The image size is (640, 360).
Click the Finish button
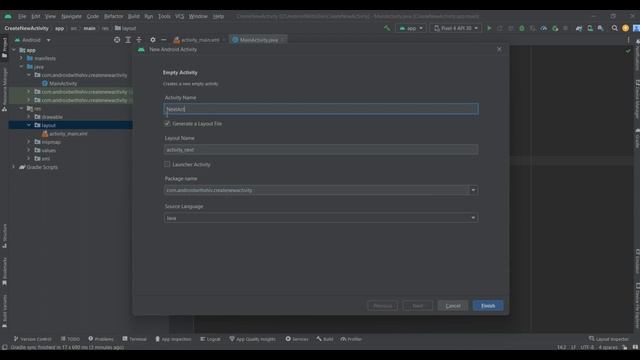pyautogui.click(x=488, y=306)
